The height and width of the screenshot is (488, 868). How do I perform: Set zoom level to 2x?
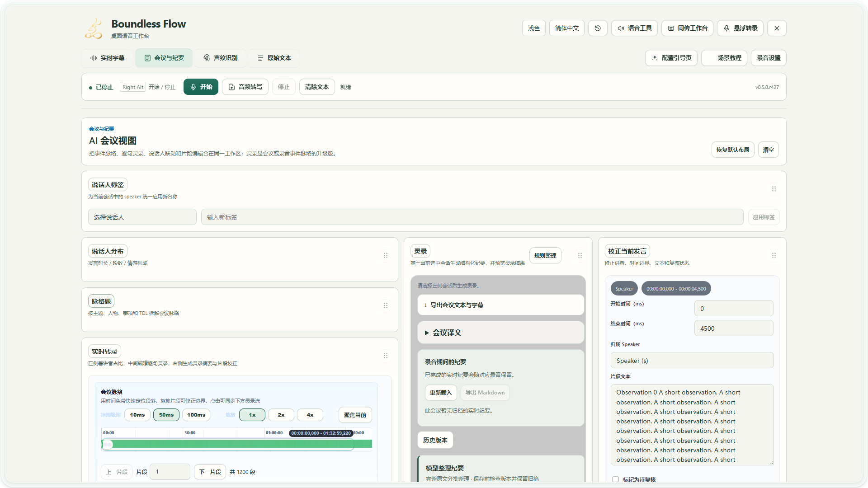pos(281,415)
